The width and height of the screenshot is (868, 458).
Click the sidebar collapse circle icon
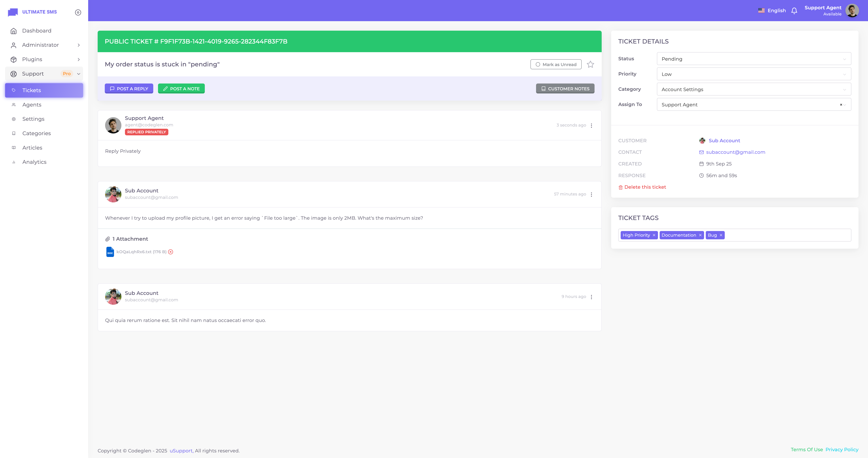(x=78, y=13)
